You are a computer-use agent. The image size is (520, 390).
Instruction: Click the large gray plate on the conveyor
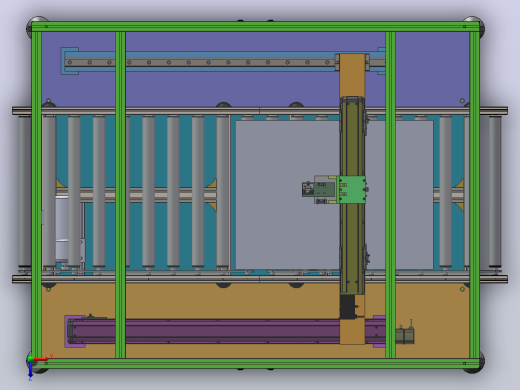pos(287,195)
